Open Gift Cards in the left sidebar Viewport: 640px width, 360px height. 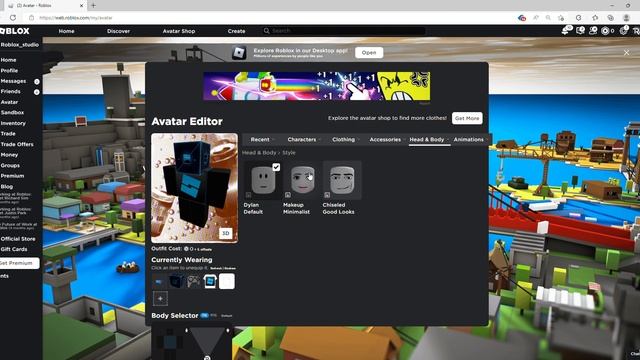click(14, 249)
